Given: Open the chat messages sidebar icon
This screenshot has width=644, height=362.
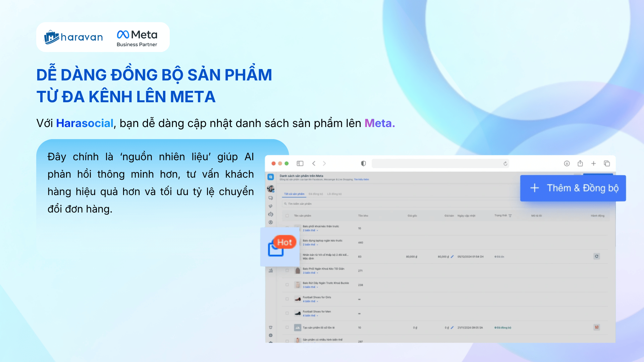Looking at the screenshot, I should [271, 198].
